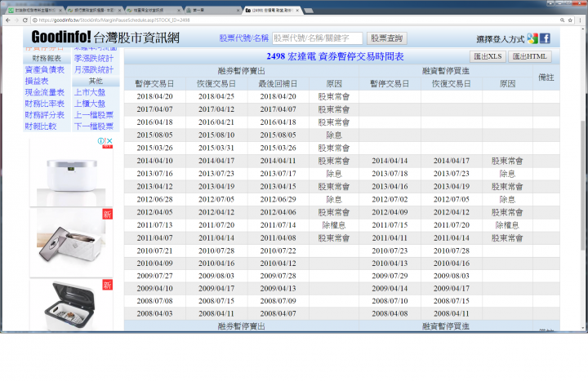588x381 pixels.
Task: Click the third ad image of sterilizer box
Action: [71, 304]
